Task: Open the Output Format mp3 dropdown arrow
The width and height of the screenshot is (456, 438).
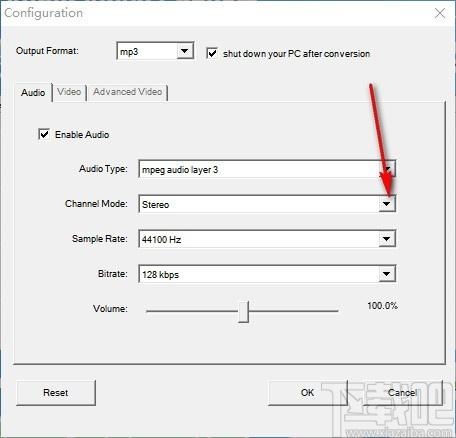Action: 184,51
